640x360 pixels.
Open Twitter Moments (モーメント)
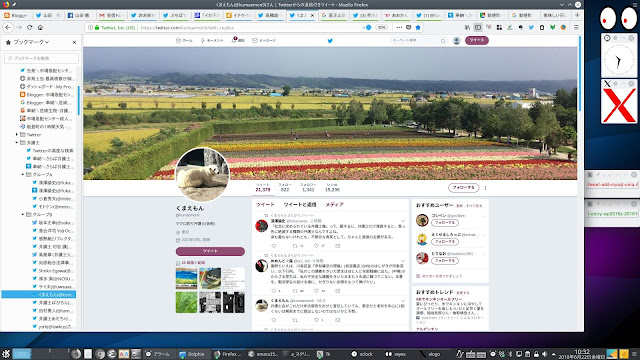tap(212, 40)
